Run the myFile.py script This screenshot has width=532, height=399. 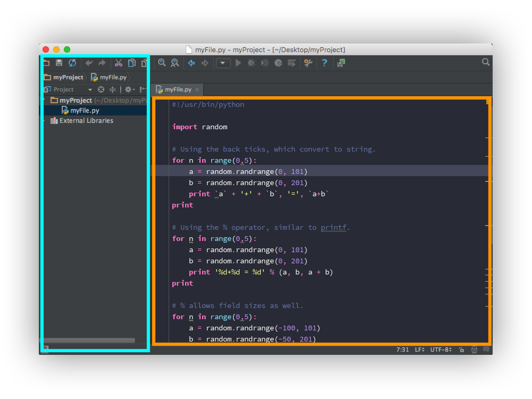238,63
